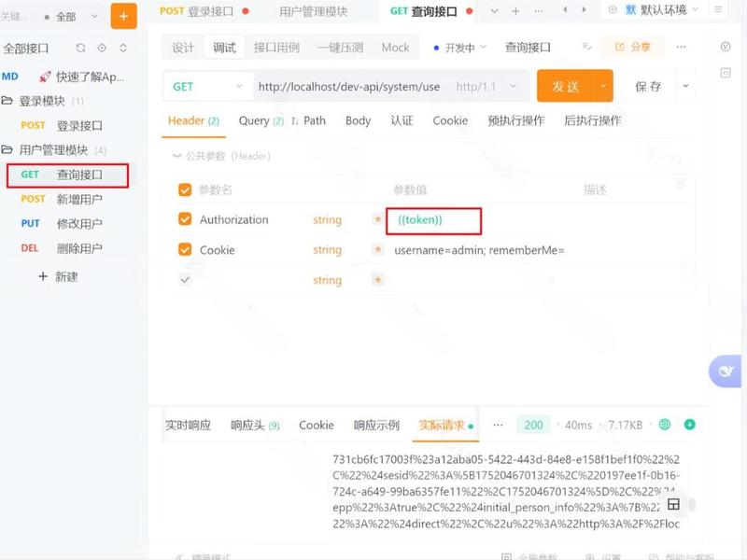The height and width of the screenshot is (560, 747).
Task: Open the 开发中 status dropdown
Action: click(x=460, y=48)
